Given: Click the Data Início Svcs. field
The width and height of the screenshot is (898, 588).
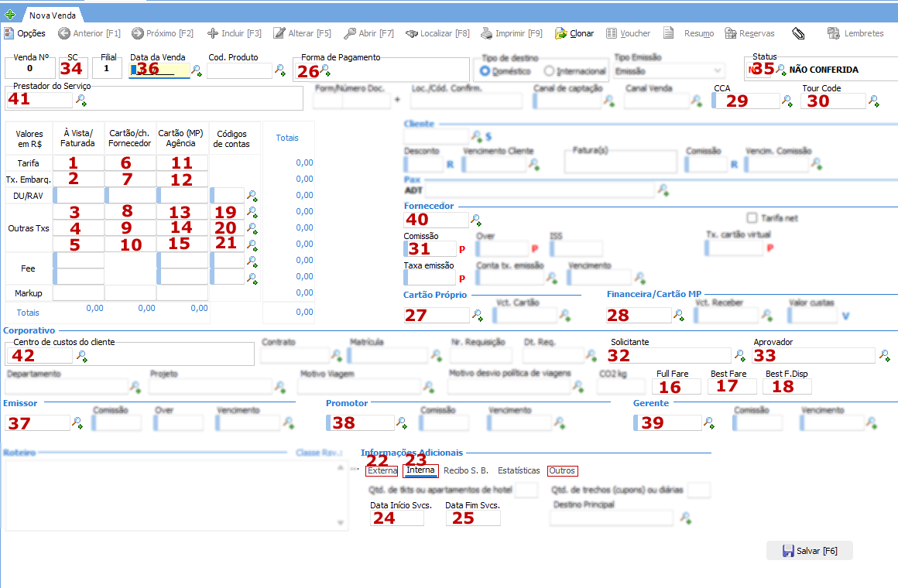Looking at the screenshot, I should point(397,518).
